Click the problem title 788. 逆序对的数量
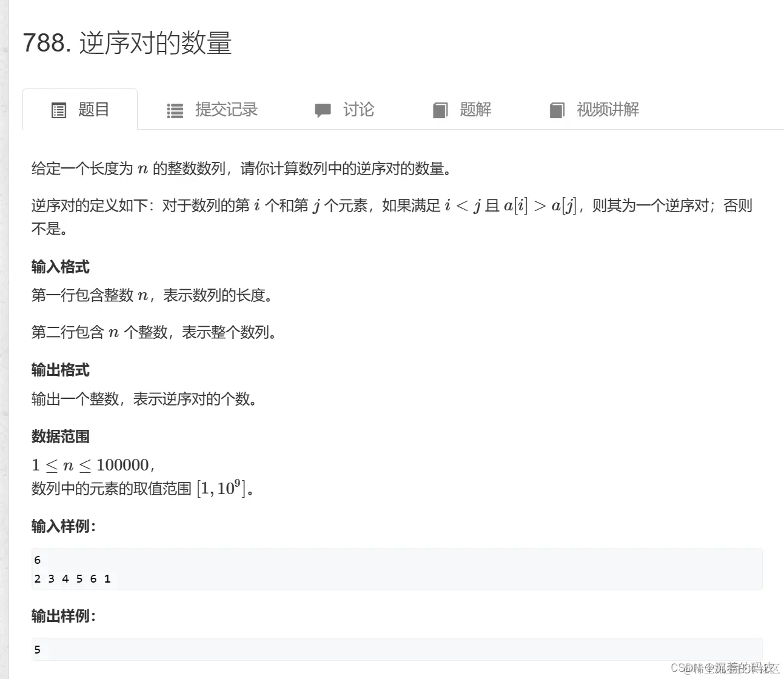Viewport: 784px width, 679px height. pyautogui.click(x=128, y=43)
